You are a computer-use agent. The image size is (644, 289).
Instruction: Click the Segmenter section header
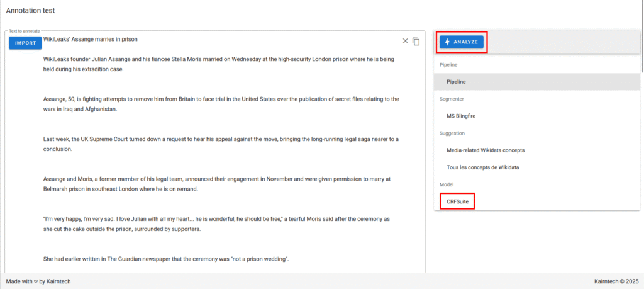point(452,99)
